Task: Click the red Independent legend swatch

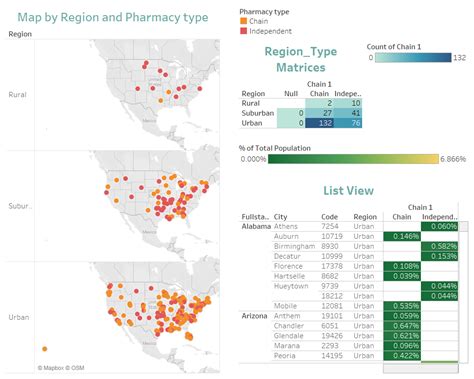Action: click(244, 31)
